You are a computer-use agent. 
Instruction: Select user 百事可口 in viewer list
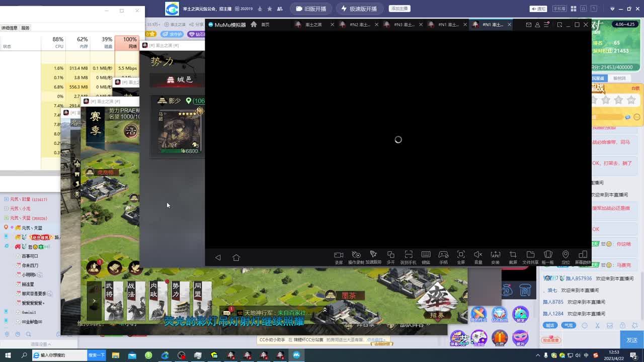click(x=30, y=256)
